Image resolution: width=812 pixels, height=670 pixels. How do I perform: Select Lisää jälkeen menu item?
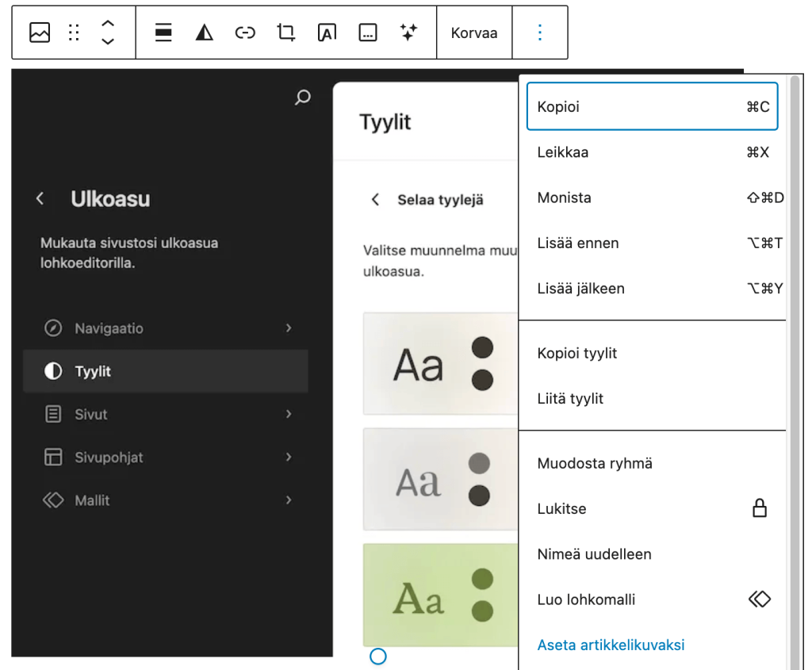653,289
